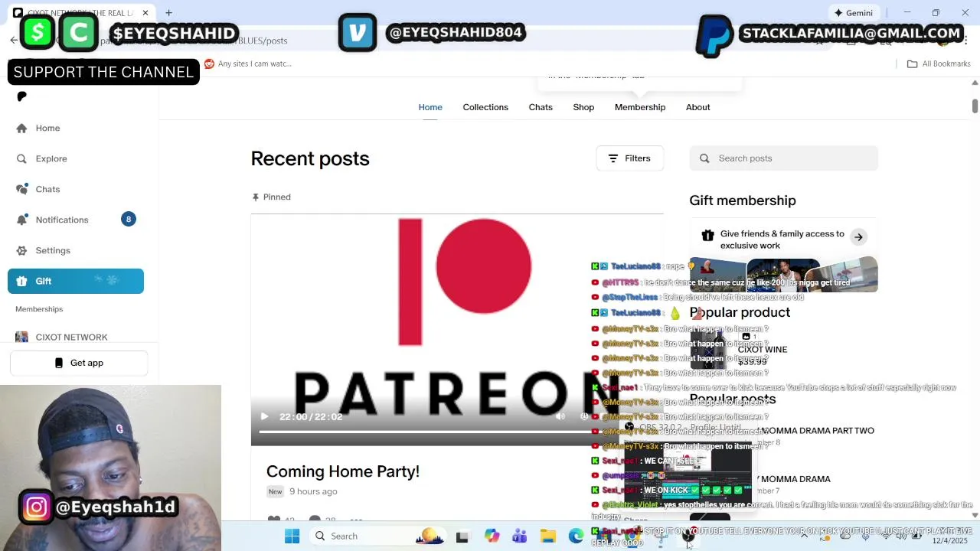This screenshot has height=551, width=980.
Task: Open the post Filters dropdown
Action: pyautogui.click(x=629, y=158)
